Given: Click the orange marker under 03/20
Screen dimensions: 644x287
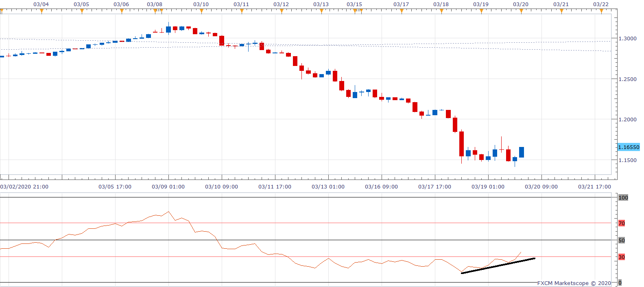Looking at the screenshot, I should 521,11.
